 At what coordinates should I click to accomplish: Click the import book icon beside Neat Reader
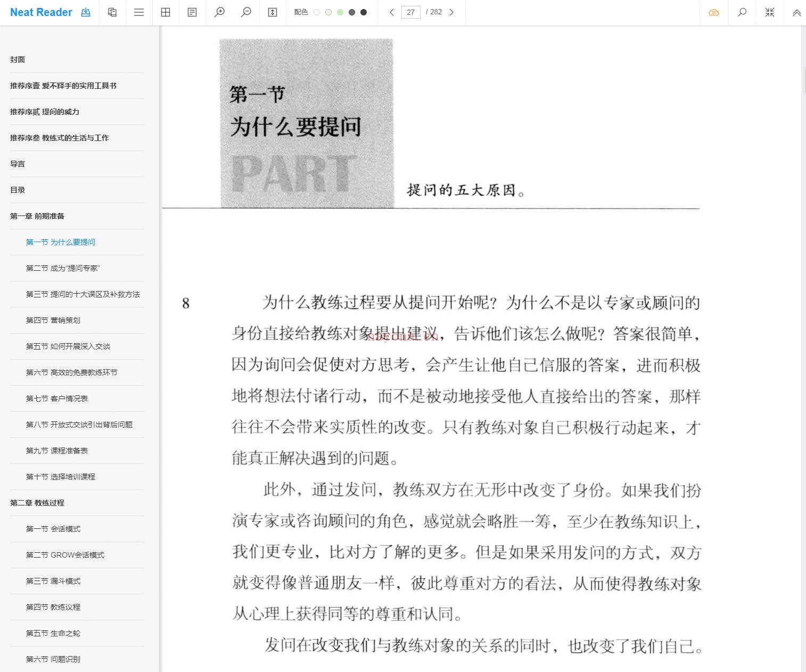86,12
